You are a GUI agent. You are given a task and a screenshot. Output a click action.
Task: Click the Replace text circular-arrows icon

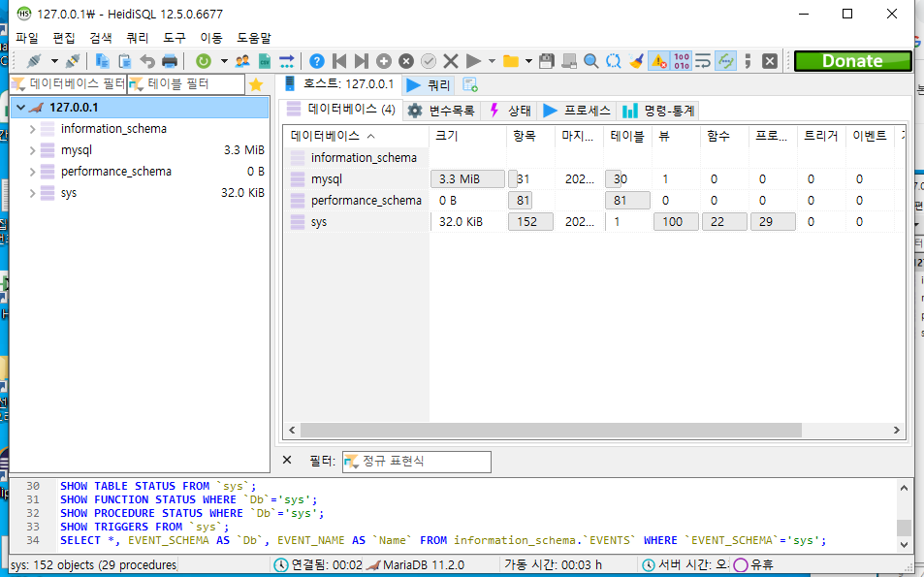[614, 61]
